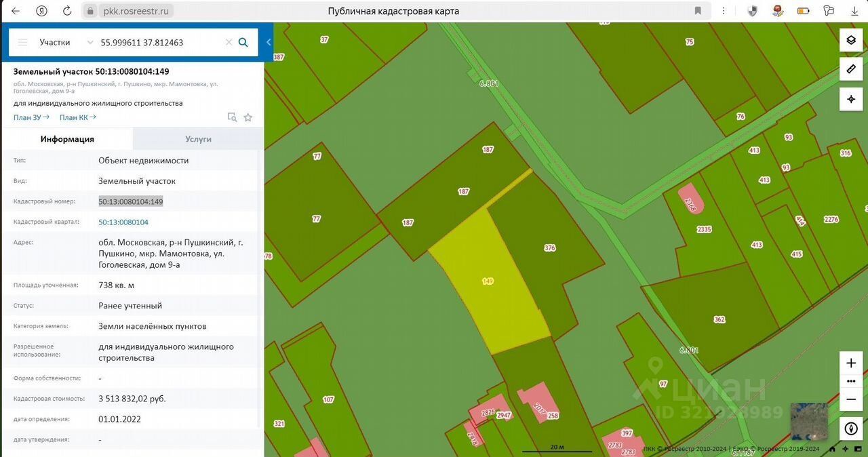The image size is (868, 457).
Task: Click the area value 738 кв. м
Action: tap(117, 285)
